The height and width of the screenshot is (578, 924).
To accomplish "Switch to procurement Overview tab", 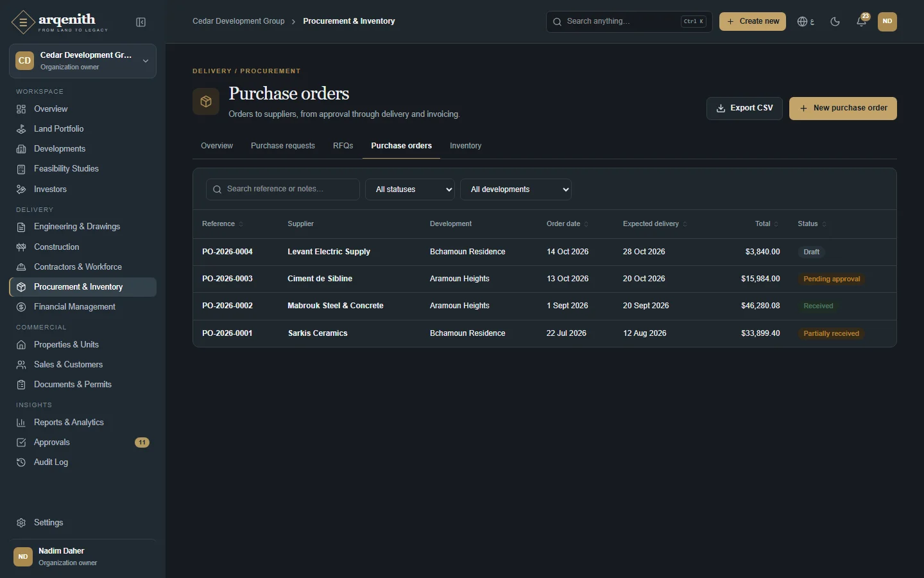I will point(217,146).
